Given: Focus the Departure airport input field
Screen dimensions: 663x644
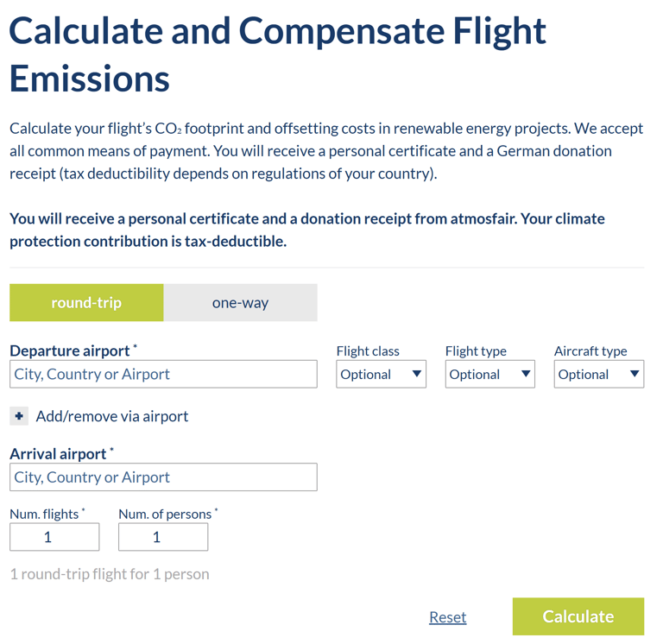Looking at the screenshot, I should point(163,374).
